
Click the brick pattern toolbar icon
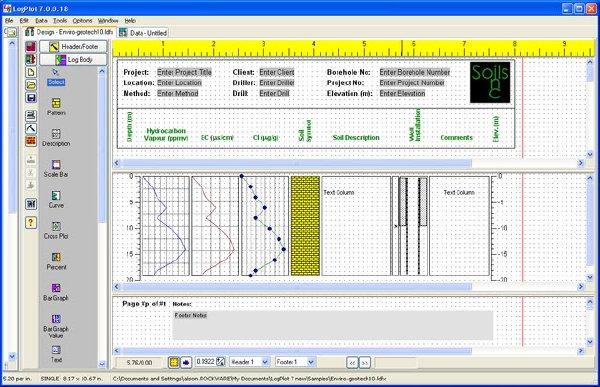point(31,141)
